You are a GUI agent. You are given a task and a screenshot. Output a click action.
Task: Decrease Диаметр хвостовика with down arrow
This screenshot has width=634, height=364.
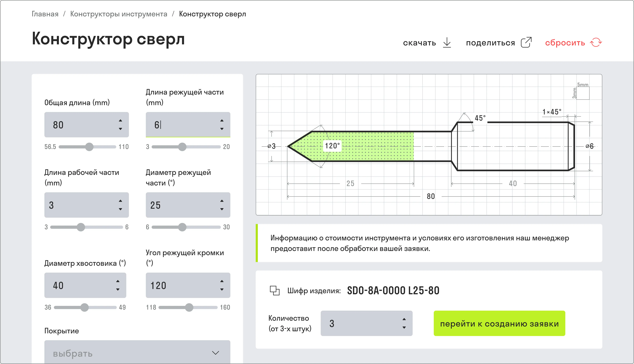[118, 290]
